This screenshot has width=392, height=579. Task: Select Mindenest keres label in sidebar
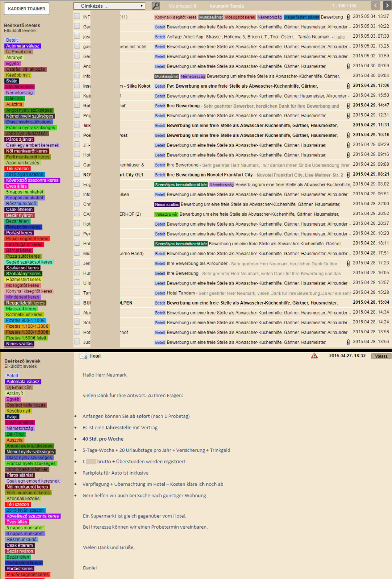point(22,297)
